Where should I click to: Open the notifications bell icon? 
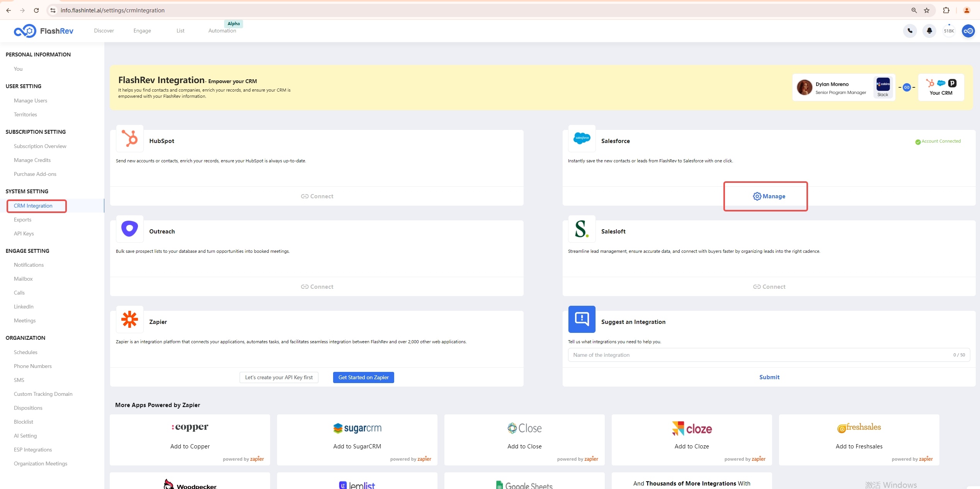(x=929, y=31)
